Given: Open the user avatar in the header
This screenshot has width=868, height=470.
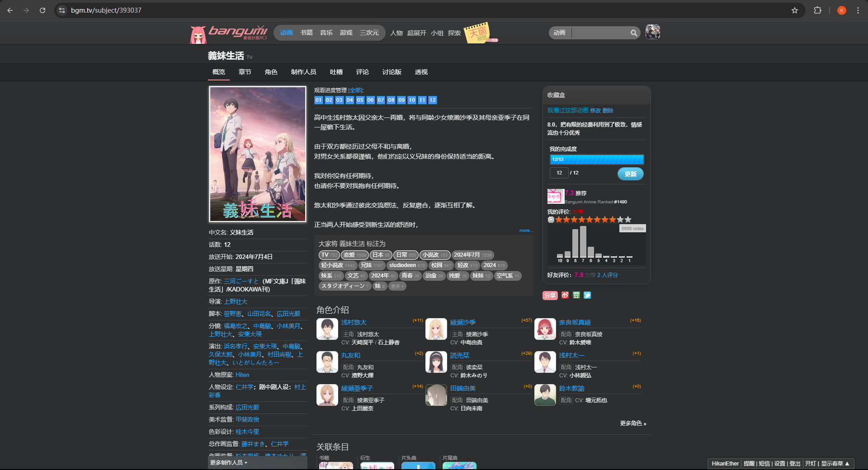Looking at the screenshot, I should pos(652,32).
